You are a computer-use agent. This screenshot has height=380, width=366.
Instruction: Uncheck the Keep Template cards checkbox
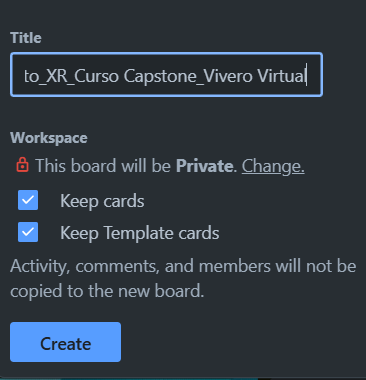point(28,232)
